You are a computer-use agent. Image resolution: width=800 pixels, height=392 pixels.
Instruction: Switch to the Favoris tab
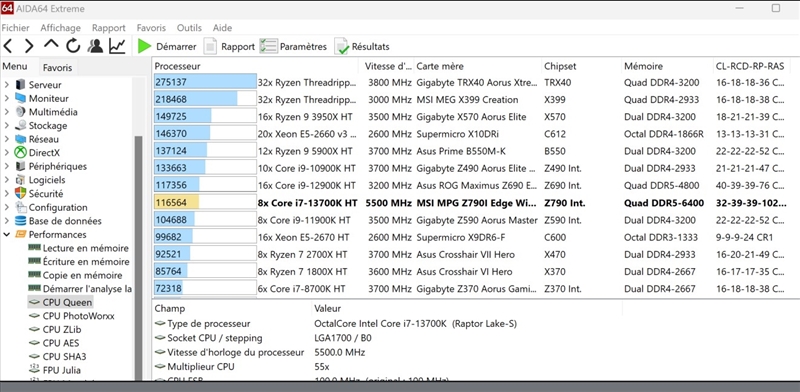pyautogui.click(x=57, y=67)
